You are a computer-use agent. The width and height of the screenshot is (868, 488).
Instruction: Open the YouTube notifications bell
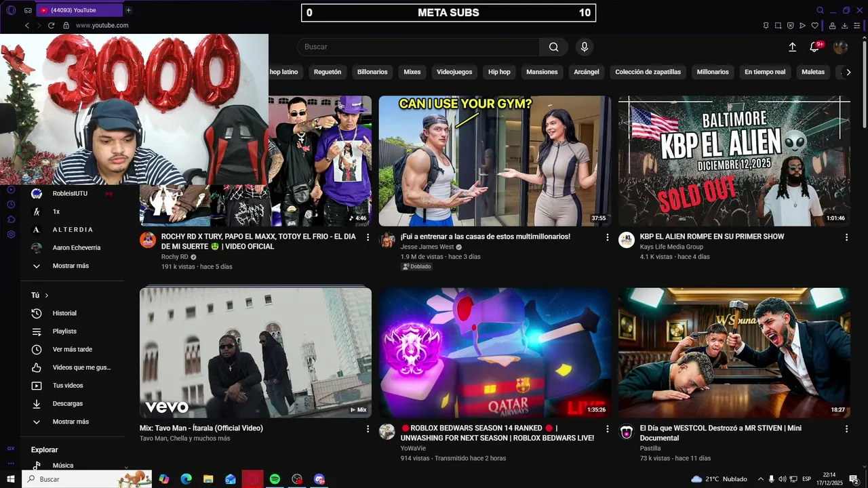click(814, 47)
